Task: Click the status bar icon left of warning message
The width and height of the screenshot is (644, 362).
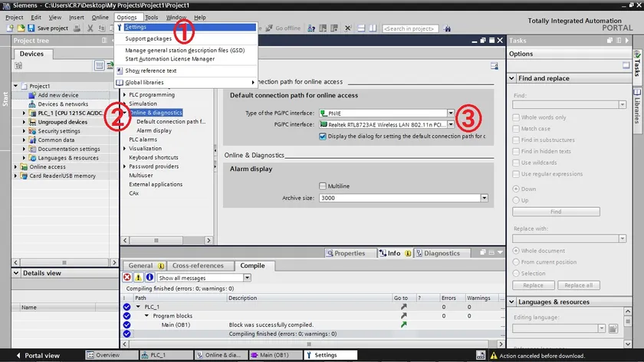Action: [x=480, y=355]
